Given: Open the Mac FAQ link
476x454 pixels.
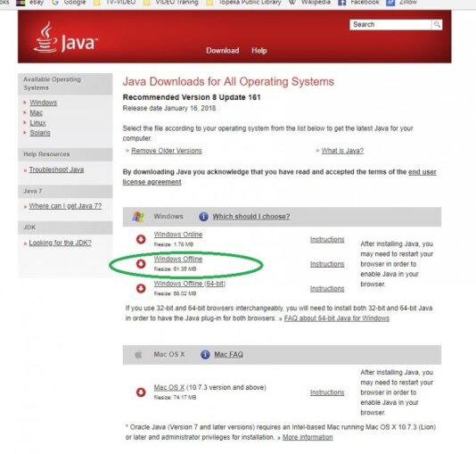Looking at the screenshot, I should click(x=228, y=355).
